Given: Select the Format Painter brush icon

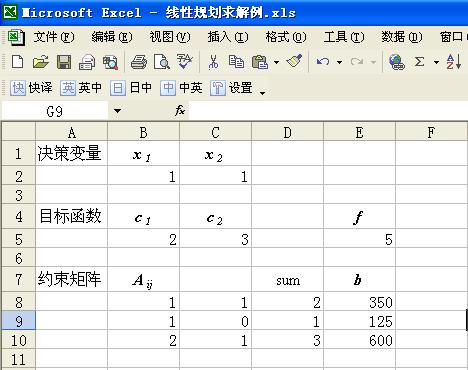Looking at the screenshot, I should (294, 62).
